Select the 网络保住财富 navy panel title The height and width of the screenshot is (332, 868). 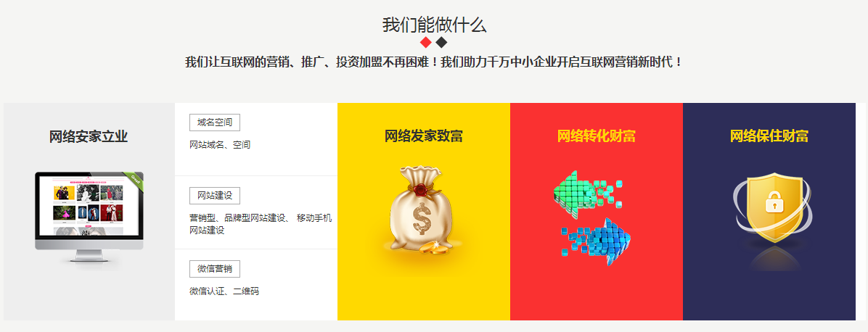(x=769, y=136)
